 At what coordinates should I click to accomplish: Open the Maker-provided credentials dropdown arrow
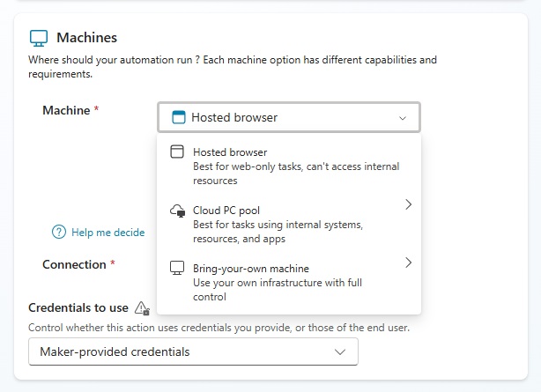[340, 352]
